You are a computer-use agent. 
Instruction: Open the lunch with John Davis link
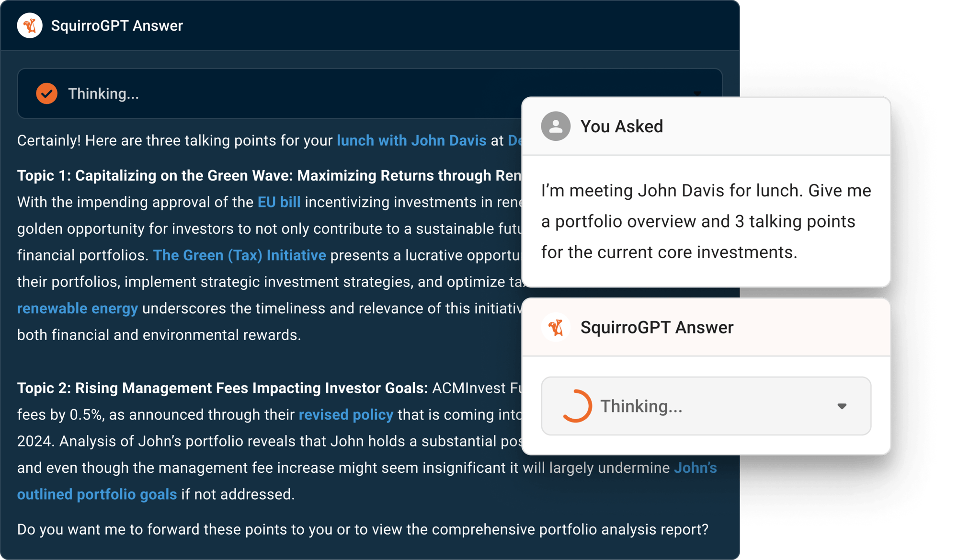[412, 140]
